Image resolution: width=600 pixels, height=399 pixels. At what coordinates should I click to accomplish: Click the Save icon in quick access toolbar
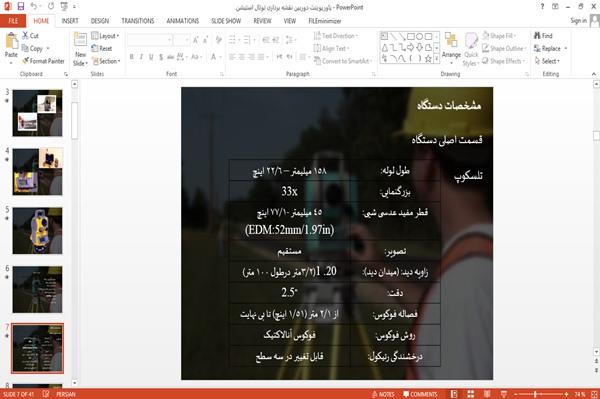tap(20, 7)
